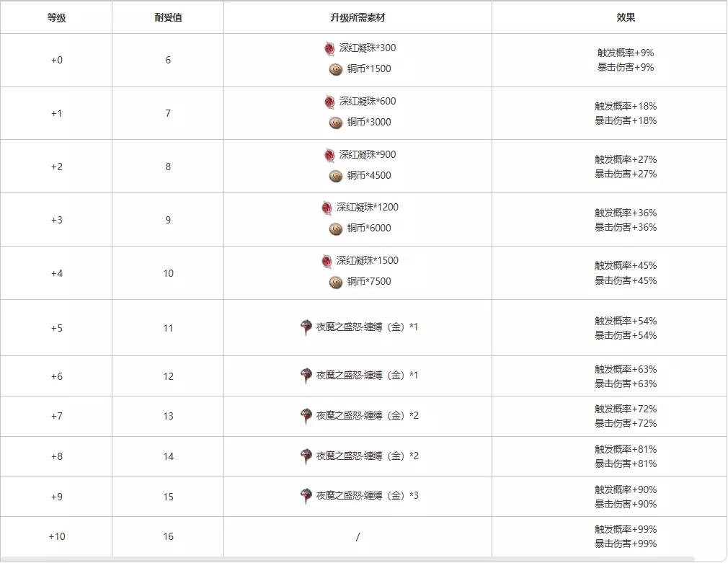
Task: Click the 夜魔之盛怒 icon in row +5
Action: pyautogui.click(x=306, y=327)
